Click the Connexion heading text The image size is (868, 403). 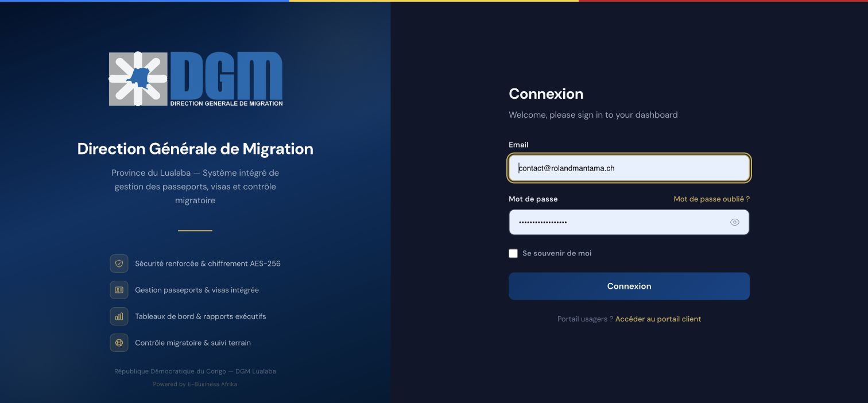point(546,94)
